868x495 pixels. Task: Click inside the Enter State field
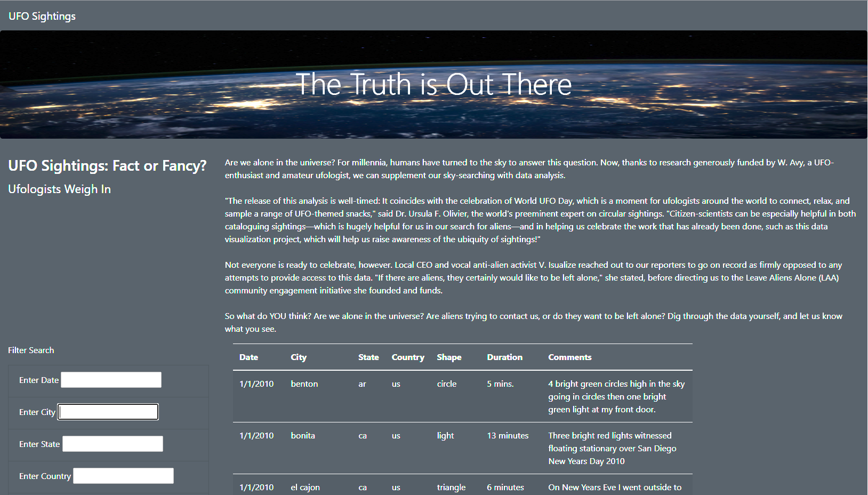click(x=112, y=443)
